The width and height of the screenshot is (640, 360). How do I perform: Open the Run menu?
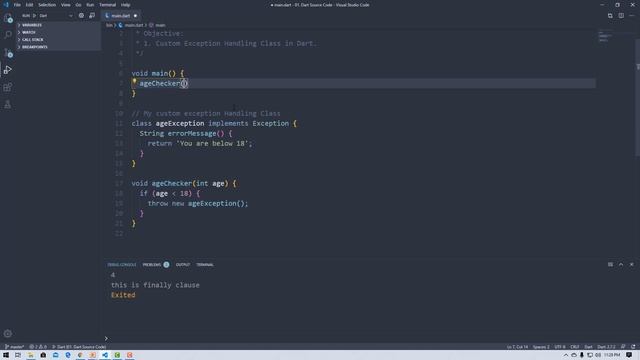point(90,5)
